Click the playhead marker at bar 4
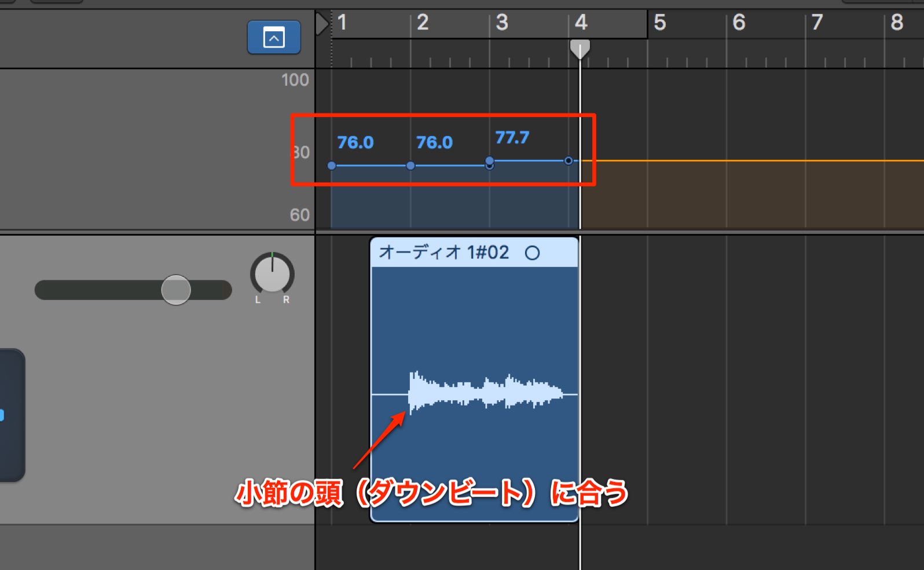This screenshot has width=924, height=570. click(580, 49)
